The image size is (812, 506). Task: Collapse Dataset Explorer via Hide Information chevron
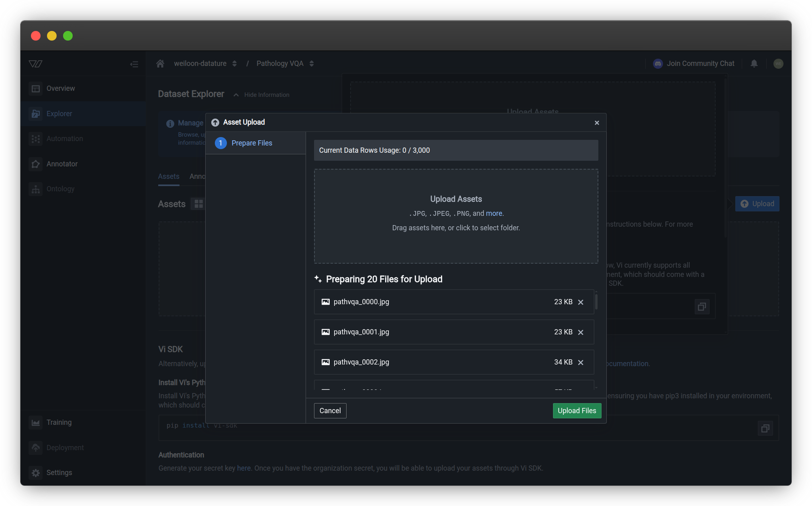coord(237,94)
